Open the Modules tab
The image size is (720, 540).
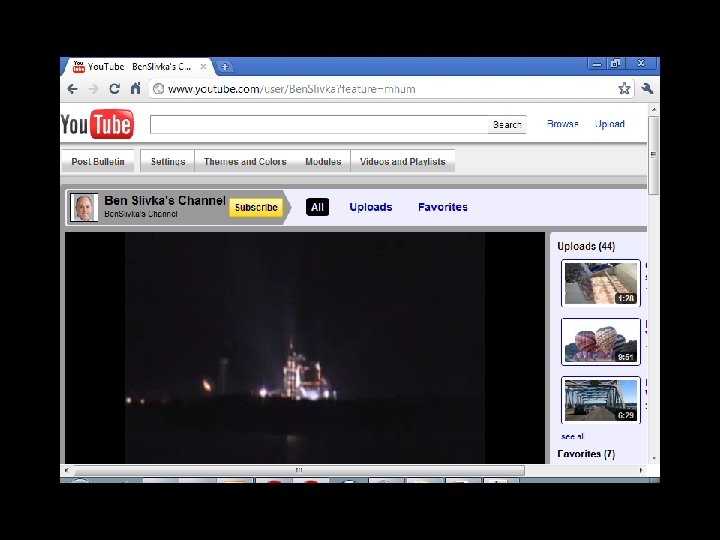[323, 162]
